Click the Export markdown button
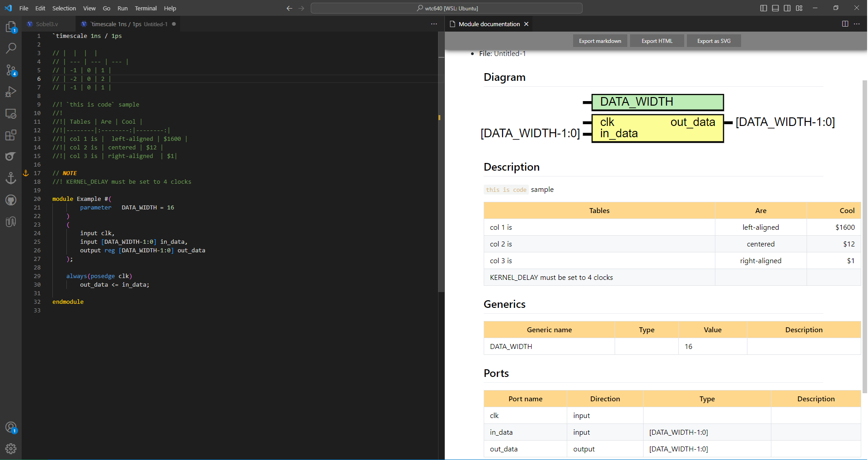Screen dimensions: 868x460 tap(600, 41)
